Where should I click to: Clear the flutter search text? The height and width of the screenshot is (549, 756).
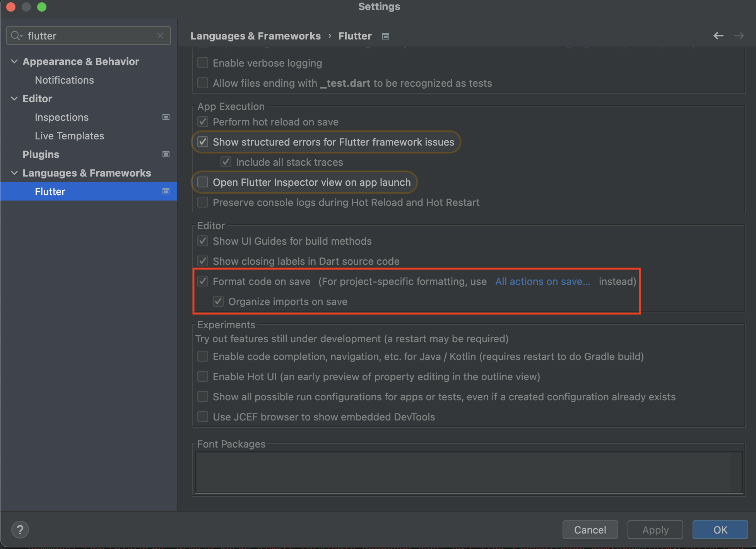[160, 36]
